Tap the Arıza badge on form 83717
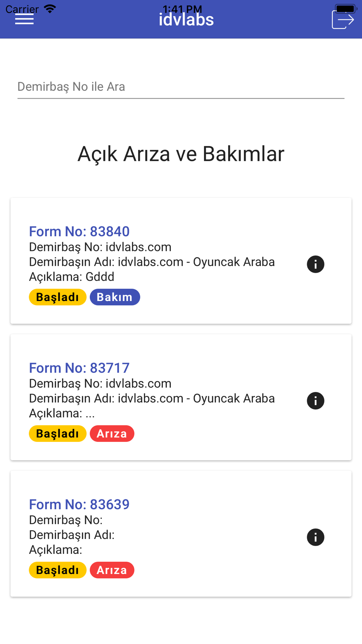The image size is (362, 644). click(x=112, y=434)
